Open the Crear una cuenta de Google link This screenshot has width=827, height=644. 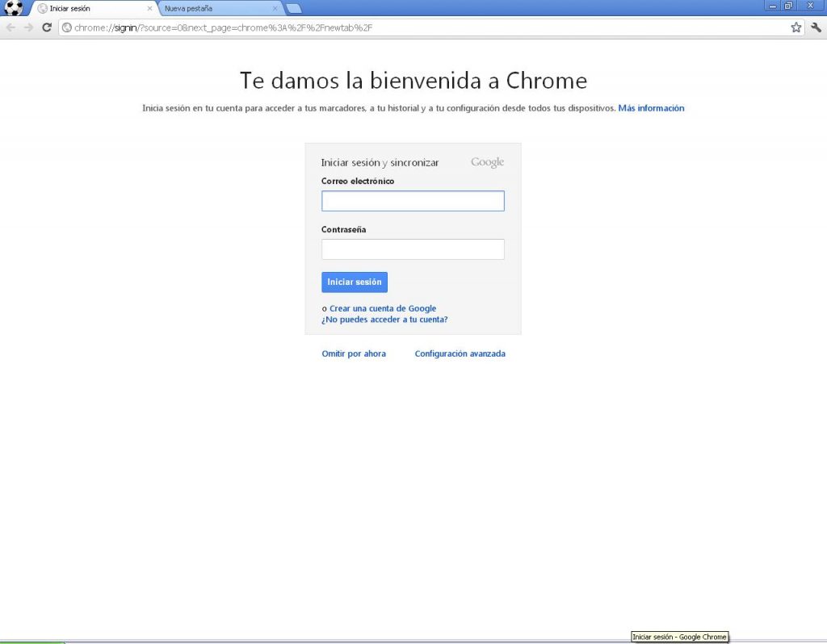pyautogui.click(x=383, y=308)
